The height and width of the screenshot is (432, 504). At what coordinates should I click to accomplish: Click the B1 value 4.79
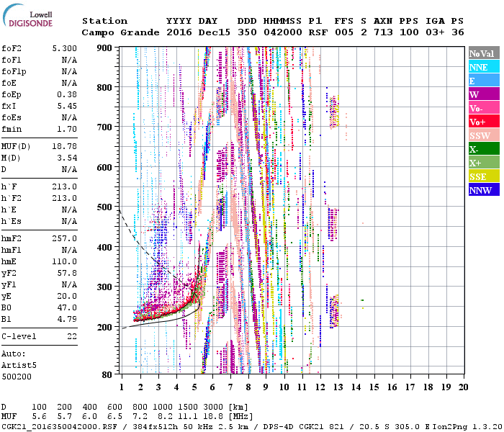(x=67, y=319)
